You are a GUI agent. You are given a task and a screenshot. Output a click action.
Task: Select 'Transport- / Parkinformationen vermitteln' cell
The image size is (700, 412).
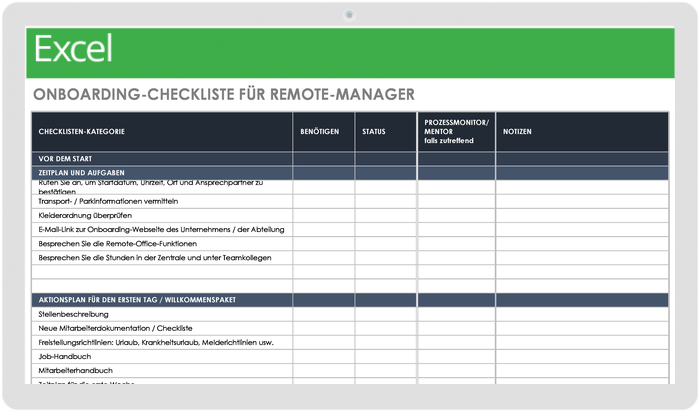pos(162,201)
